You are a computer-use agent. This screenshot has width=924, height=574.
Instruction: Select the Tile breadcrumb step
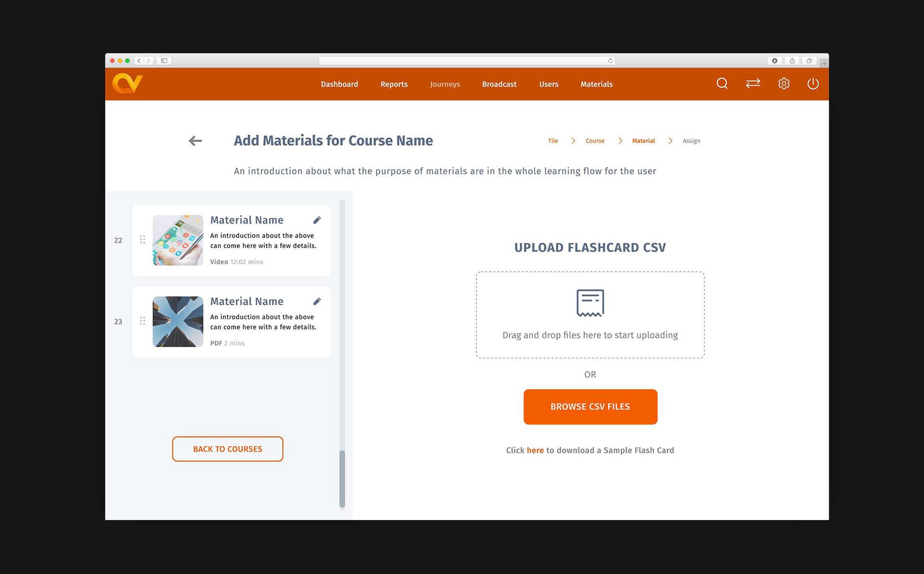(553, 141)
